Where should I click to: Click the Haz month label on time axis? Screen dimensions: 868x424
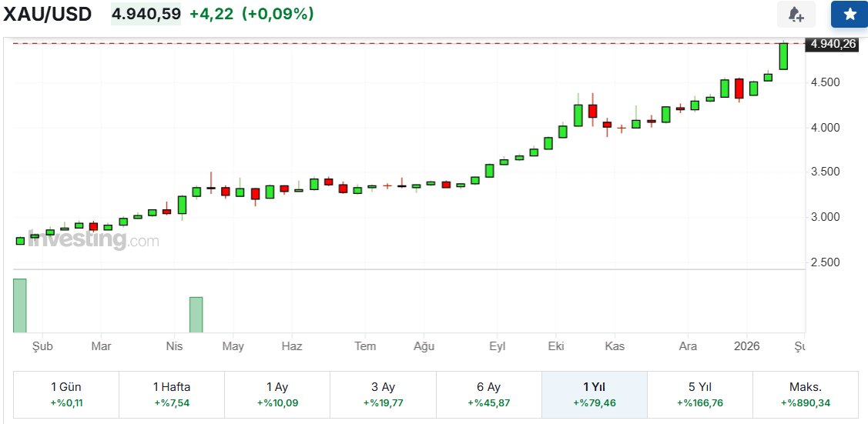coord(292,346)
